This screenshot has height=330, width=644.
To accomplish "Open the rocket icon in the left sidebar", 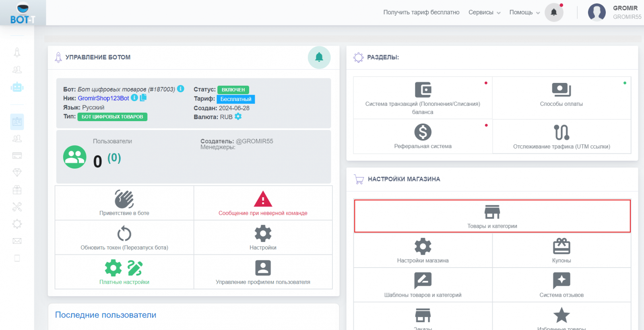I will coord(17,52).
